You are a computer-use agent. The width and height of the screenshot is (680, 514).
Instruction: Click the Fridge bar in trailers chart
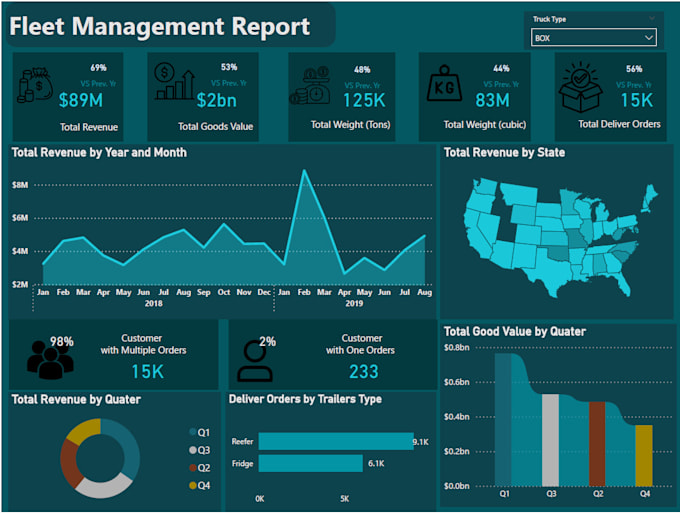pos(311,463)
